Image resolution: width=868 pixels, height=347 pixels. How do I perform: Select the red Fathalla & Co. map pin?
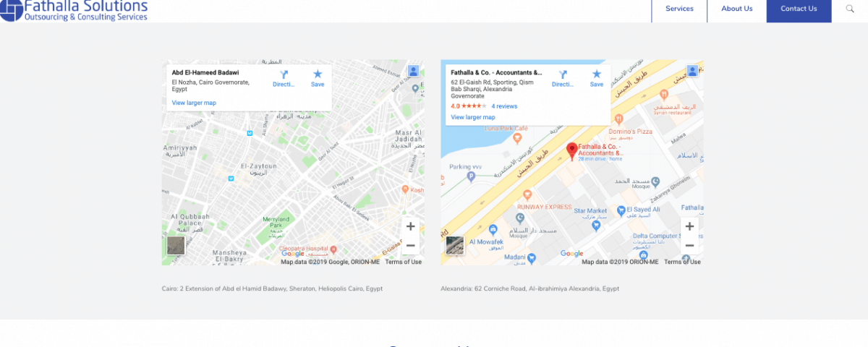point(571,150)
